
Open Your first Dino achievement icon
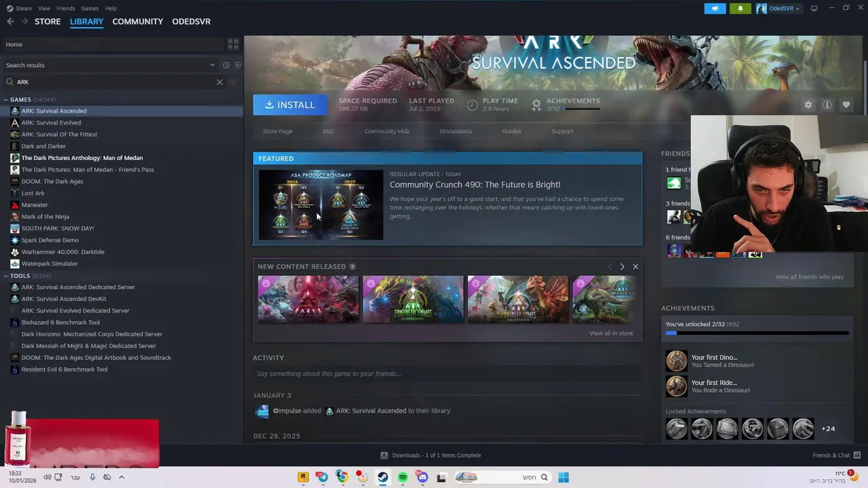[676, 361]
